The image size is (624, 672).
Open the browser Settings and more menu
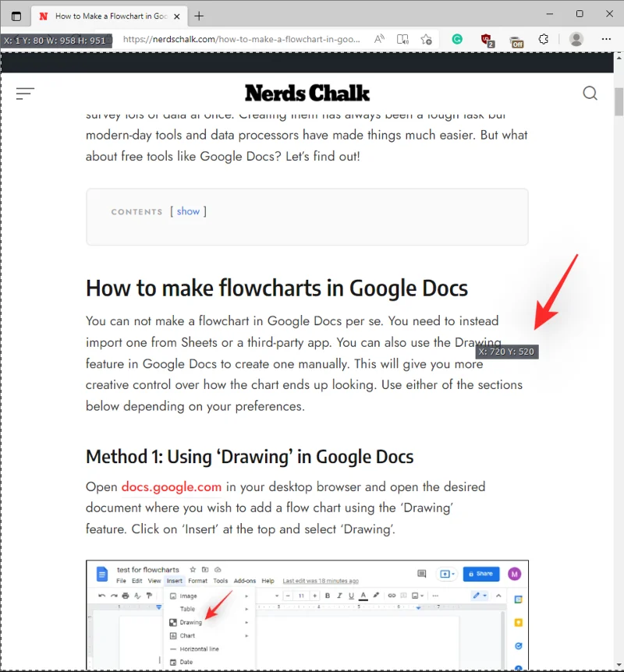[x=607, y=39]
